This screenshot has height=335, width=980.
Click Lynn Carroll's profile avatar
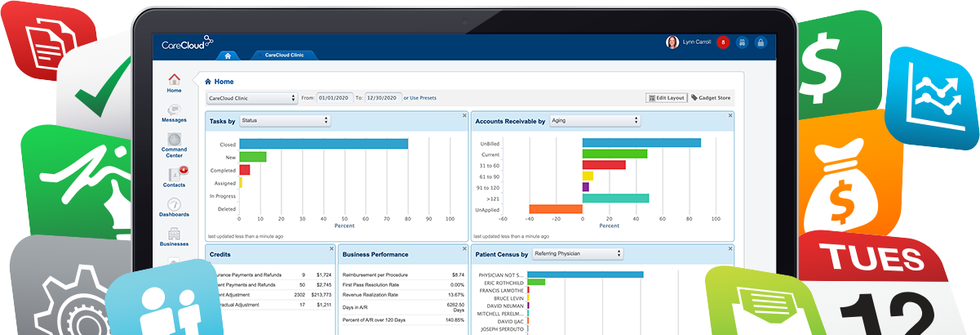672,42
